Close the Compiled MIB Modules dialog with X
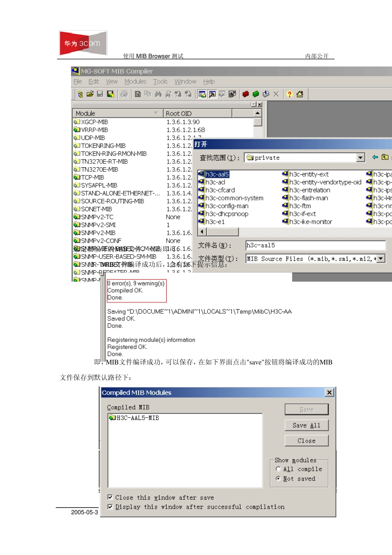 tap(329, 392)
